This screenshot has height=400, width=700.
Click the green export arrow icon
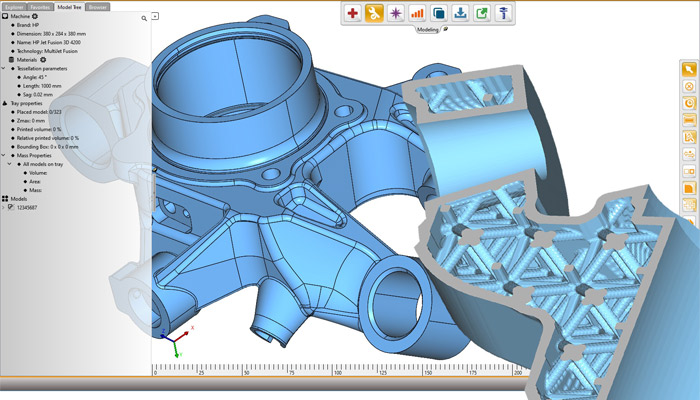tap(482, 13)
